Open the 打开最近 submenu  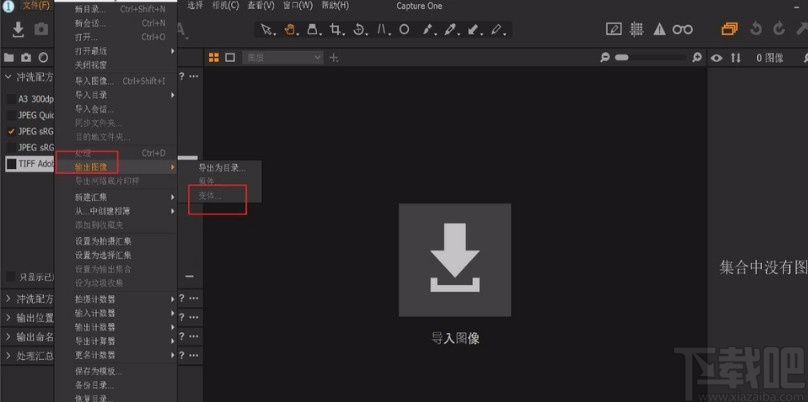pos(116,51)
